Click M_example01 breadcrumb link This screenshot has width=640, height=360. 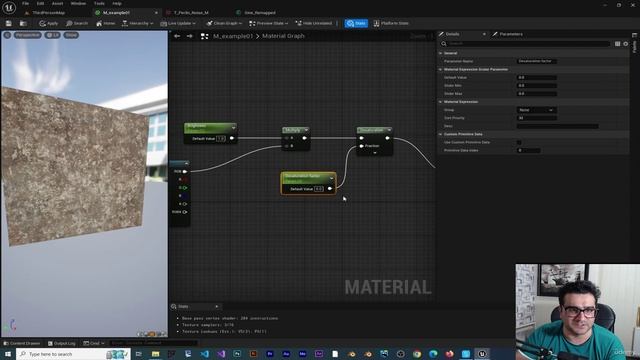(x=233, y=36)
